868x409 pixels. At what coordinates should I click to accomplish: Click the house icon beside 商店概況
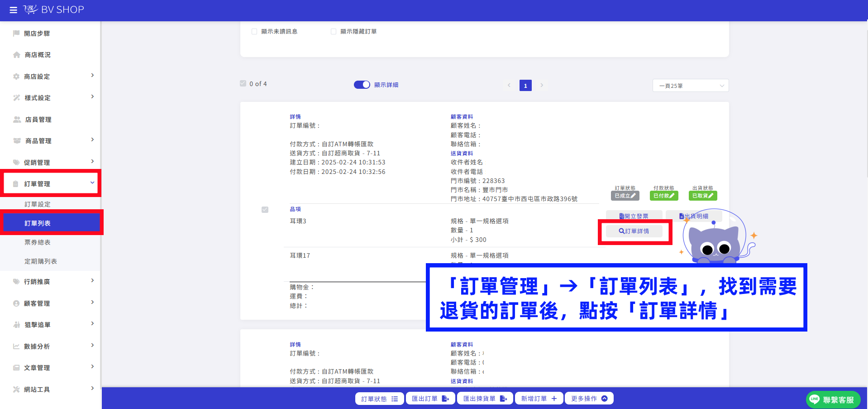pyautogui.click(x=17, y=55)
